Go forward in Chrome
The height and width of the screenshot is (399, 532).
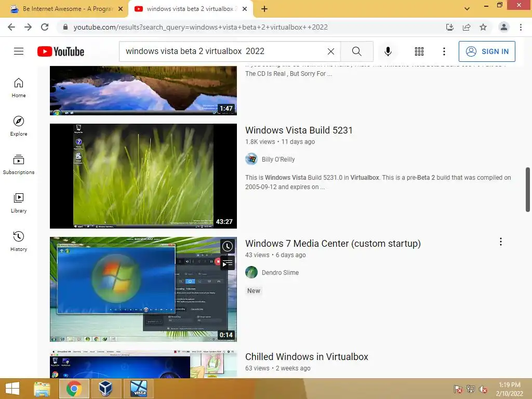(x=28, y=27)
